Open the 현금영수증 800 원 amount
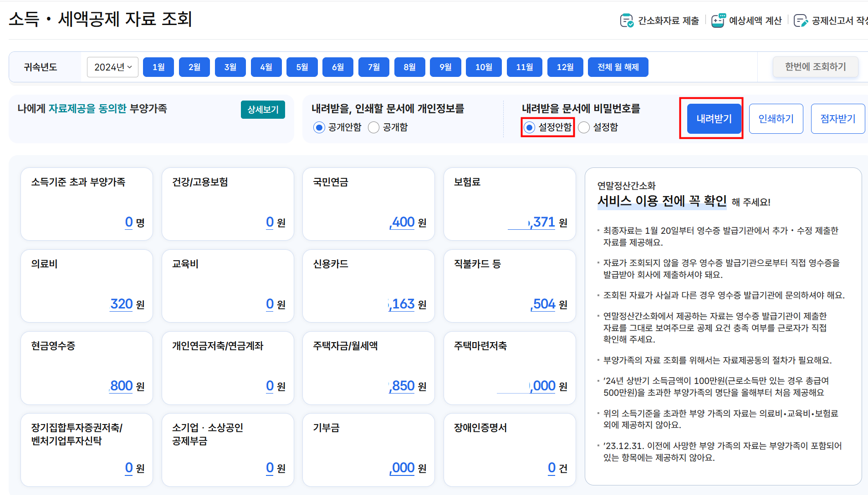The height and width of the screenshot is (495, 868). click(121, 386)
